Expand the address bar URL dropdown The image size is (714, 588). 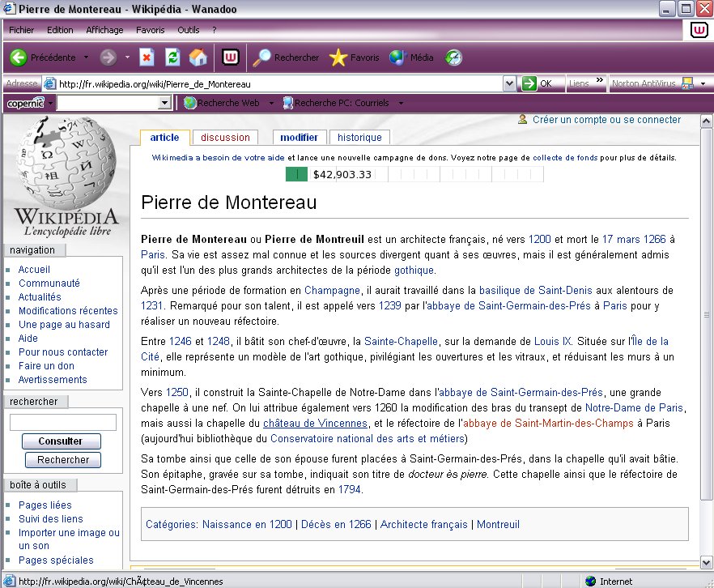click(509, 83)
